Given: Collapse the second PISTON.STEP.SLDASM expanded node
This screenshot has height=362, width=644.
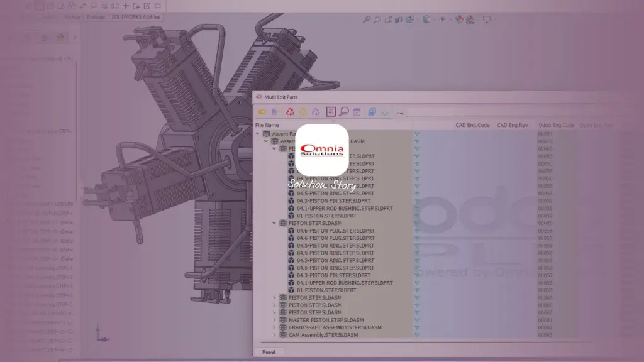Looking at the screenshot, I should click(274, 223).
